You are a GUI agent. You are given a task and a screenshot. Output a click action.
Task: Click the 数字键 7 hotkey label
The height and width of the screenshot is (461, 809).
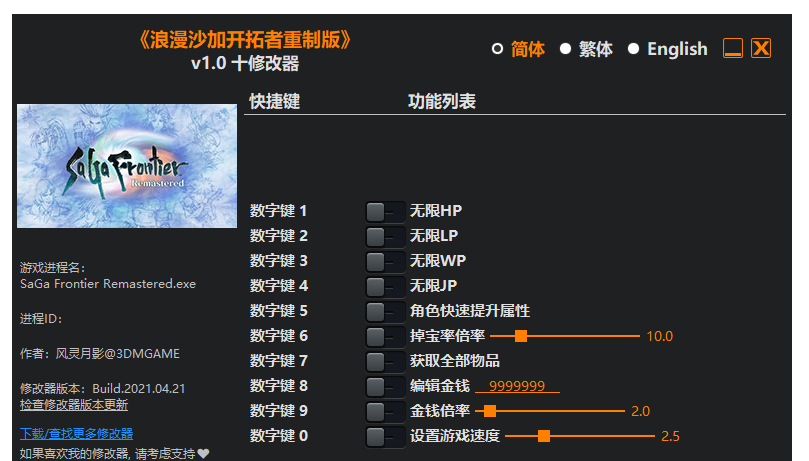279,361
